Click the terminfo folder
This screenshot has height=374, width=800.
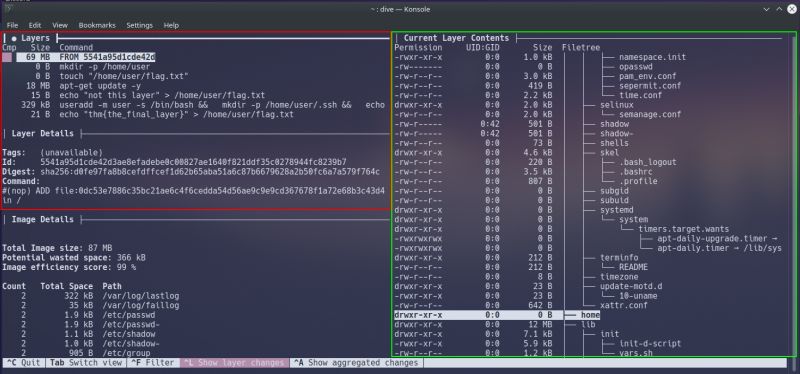click(x=619, y=258)
